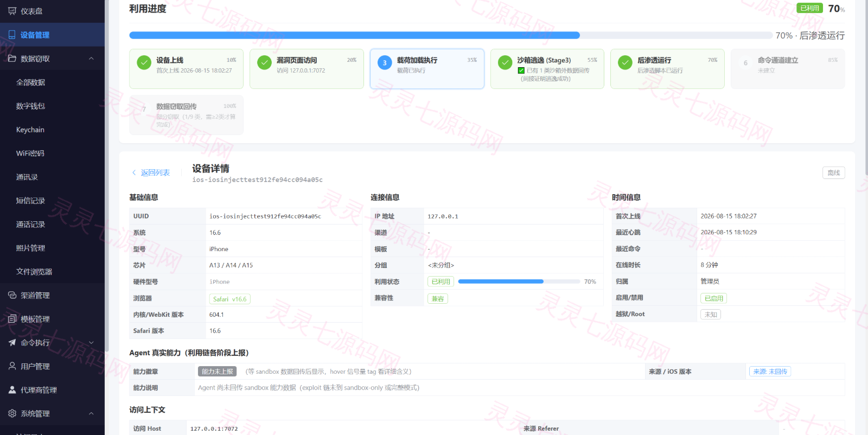This screenshot has width=868, height=435.
Task: Click the 返回列表 link
Action: click(x=155, y=172)
